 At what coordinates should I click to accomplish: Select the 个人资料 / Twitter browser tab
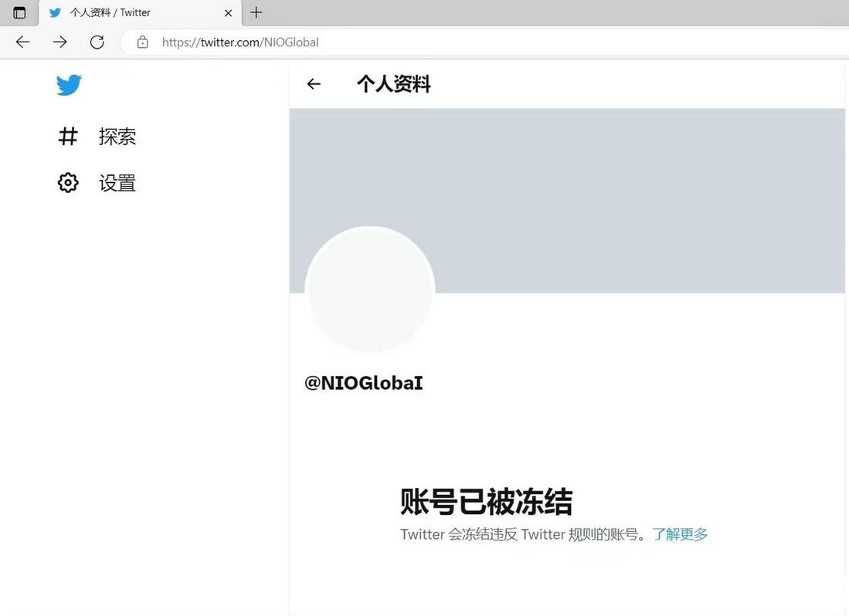pyautogui.click(x=141, y=13)
